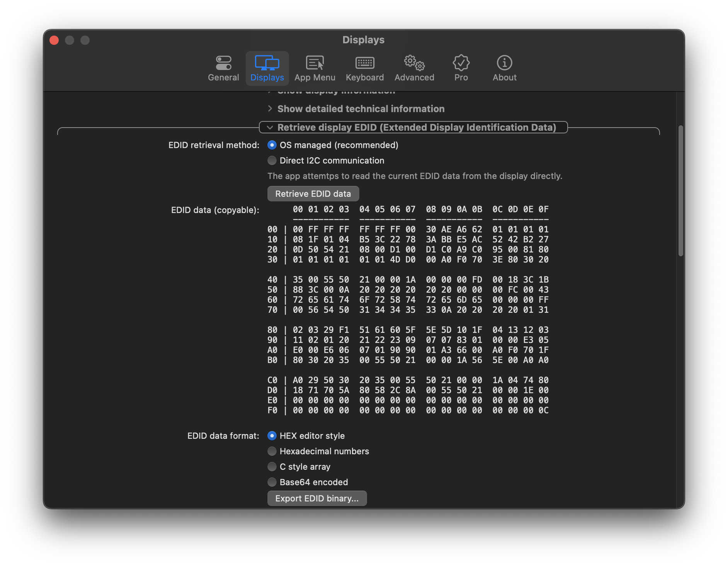Click the App Menu toolbar icon
The image size is (728, 566).
315,68
